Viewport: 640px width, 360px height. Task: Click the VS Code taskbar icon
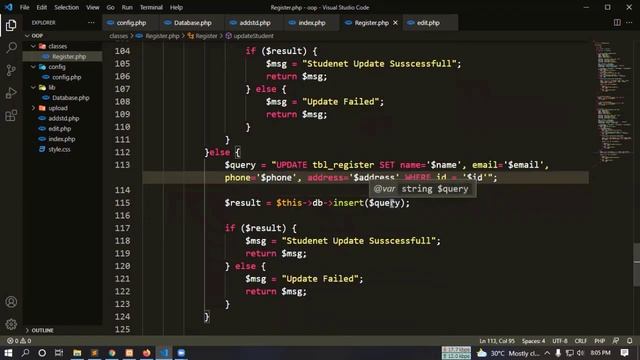coord(164,353)
